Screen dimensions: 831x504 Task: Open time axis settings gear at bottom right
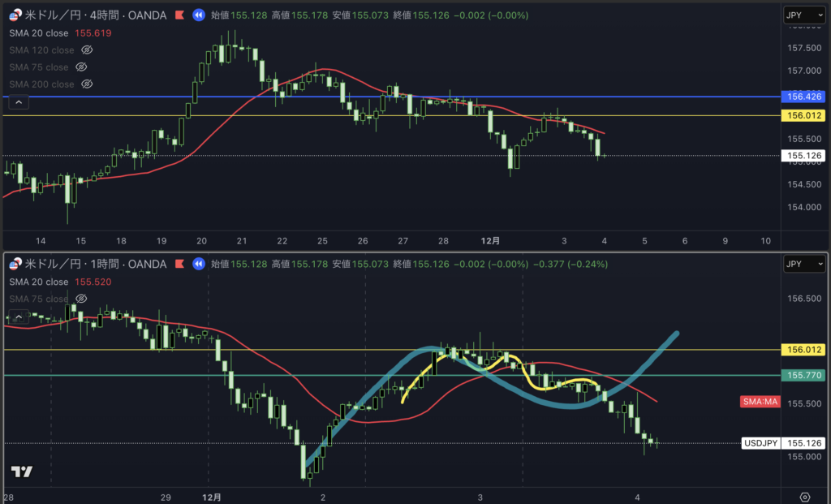tap(804, 497)
